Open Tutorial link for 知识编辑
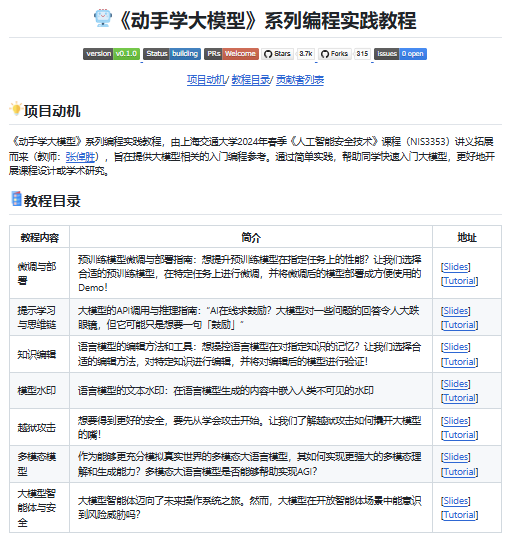The height and width of the screenshot is (535, 508). (x=460, y=361)
